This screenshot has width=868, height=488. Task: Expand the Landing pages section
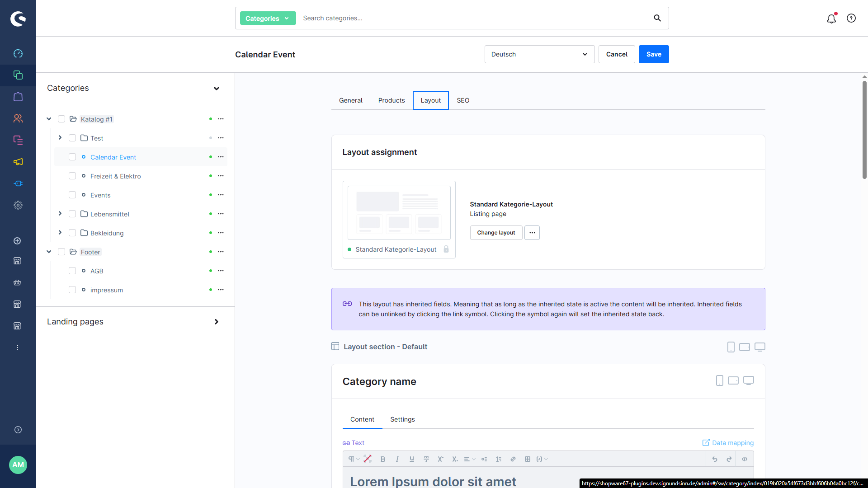216,322
